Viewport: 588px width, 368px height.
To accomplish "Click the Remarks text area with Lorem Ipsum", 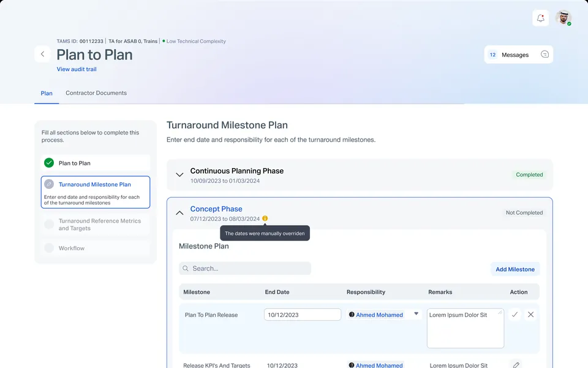I will (x=466, y=328).
